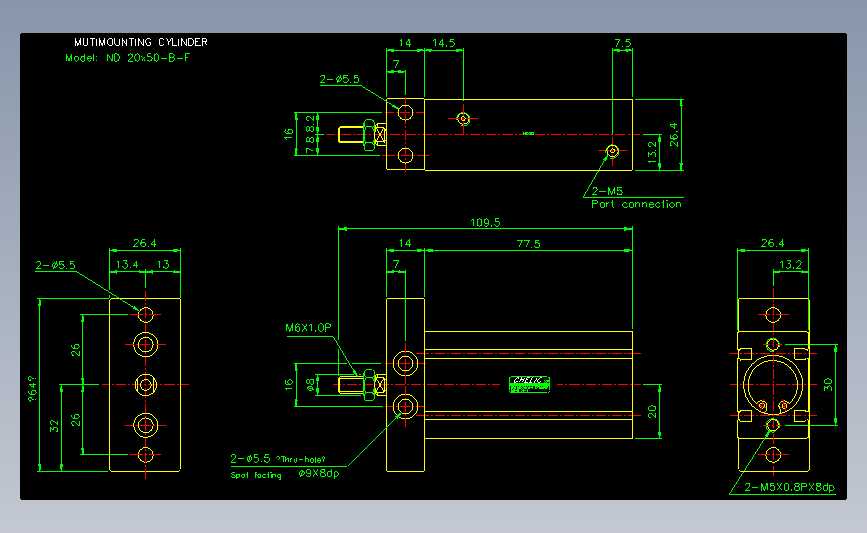Click the 14 dimension in top view

click(x=405, y=43)
